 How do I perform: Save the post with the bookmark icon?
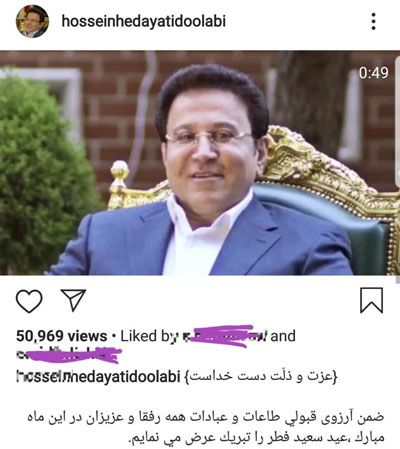point(371,300)
